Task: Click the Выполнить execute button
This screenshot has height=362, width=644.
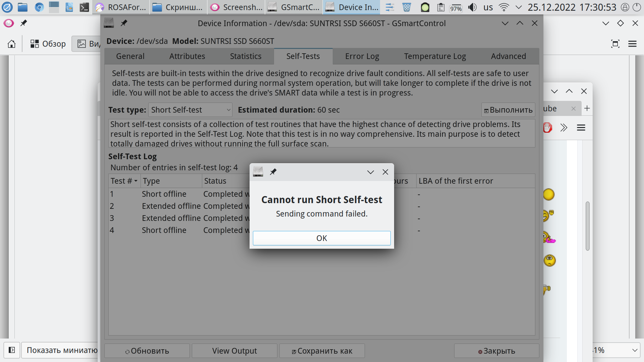Action: (508, 110)
